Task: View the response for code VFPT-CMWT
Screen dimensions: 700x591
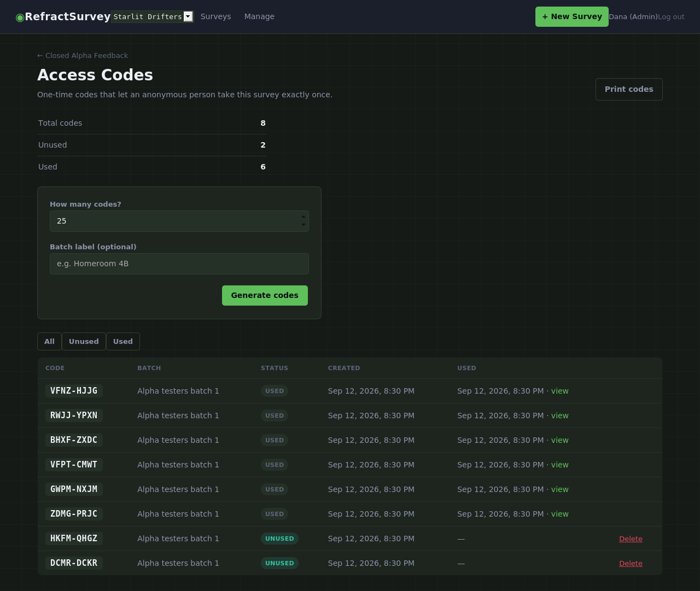Action: tap(559, 465)
